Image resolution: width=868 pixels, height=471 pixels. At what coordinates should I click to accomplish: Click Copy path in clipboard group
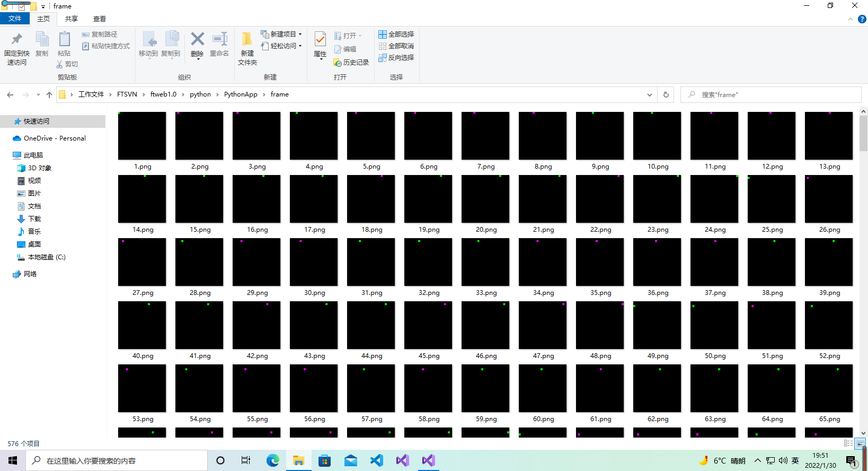100,34
